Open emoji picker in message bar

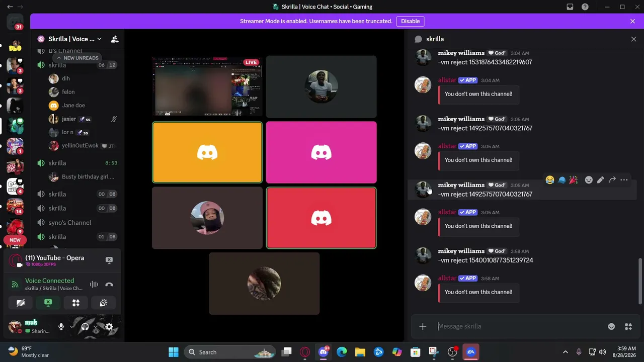[611, 327]
